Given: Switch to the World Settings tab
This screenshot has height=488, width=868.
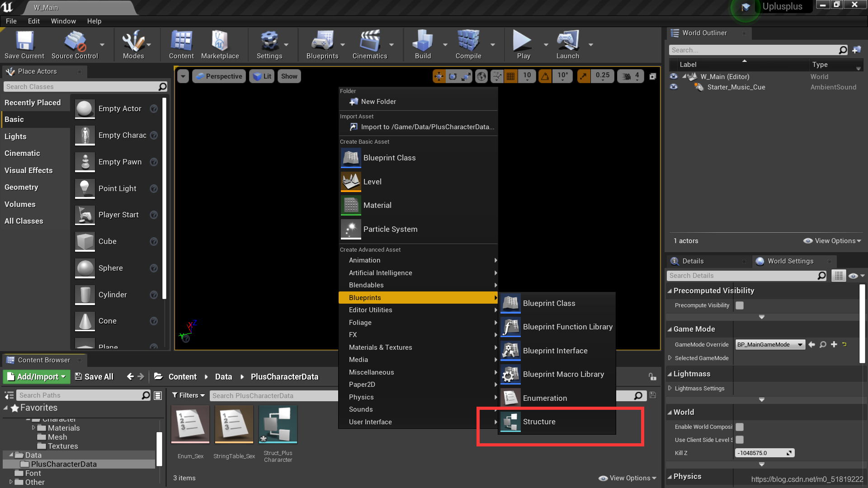Looking at the screenshot, I should coord(790,261).
